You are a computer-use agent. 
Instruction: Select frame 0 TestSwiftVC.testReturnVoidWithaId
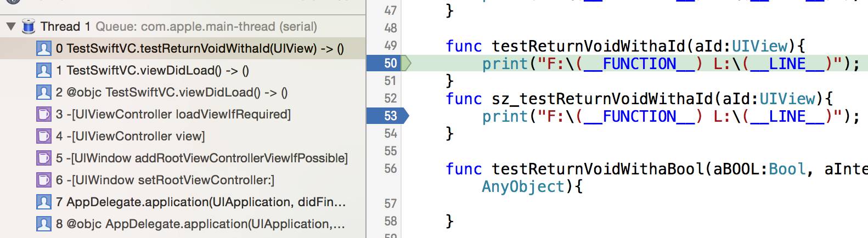pyautogui.click(x=183, y=48)
